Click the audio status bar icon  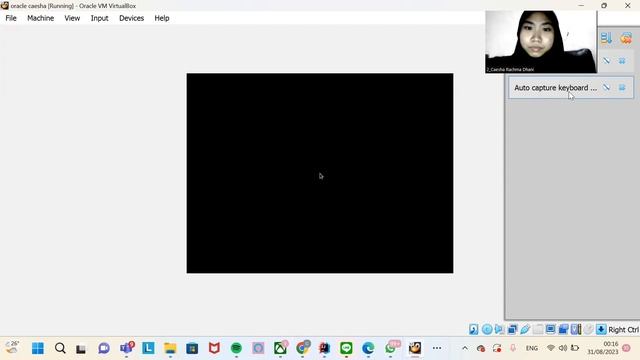click(x=499, y=329)
